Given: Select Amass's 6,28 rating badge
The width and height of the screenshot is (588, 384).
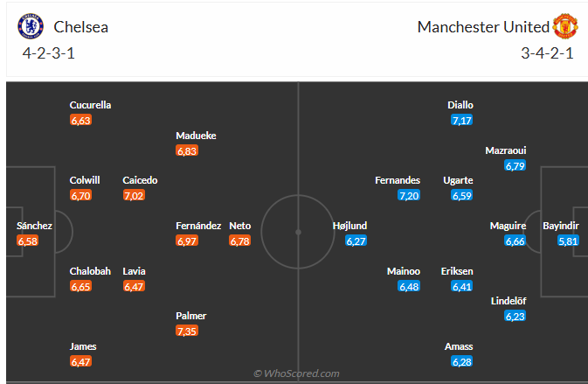Looking at the screenshot, I should pyautogui.click(x=461, y=362).
